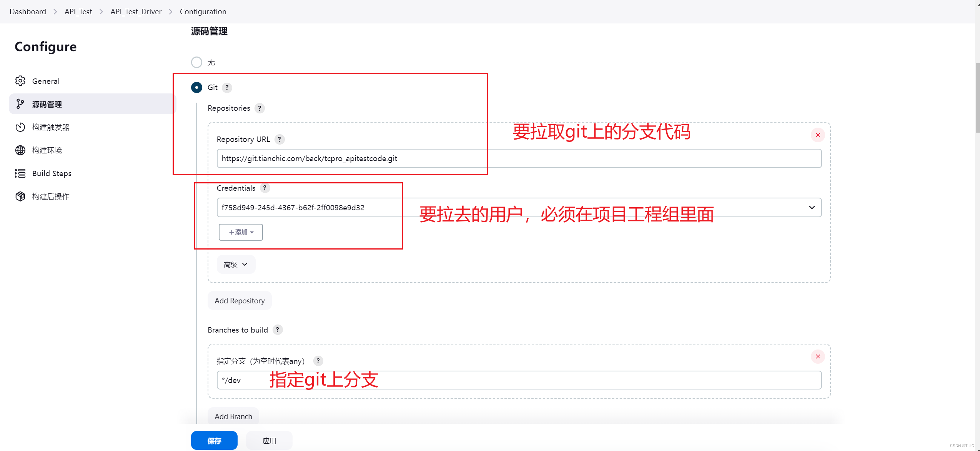This screenshot has height=451, width=980.
Task: Open the Credentials dropdown
Action: coord(812,207)
